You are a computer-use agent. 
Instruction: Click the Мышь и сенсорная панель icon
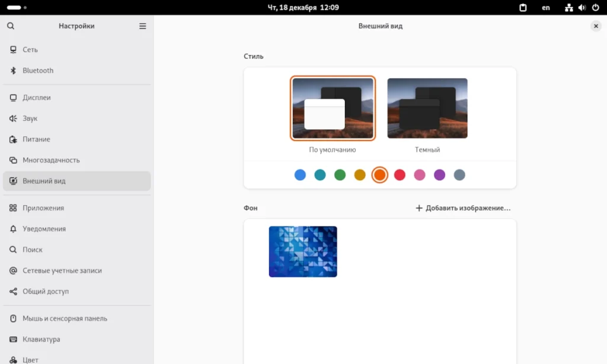[13, 318]
